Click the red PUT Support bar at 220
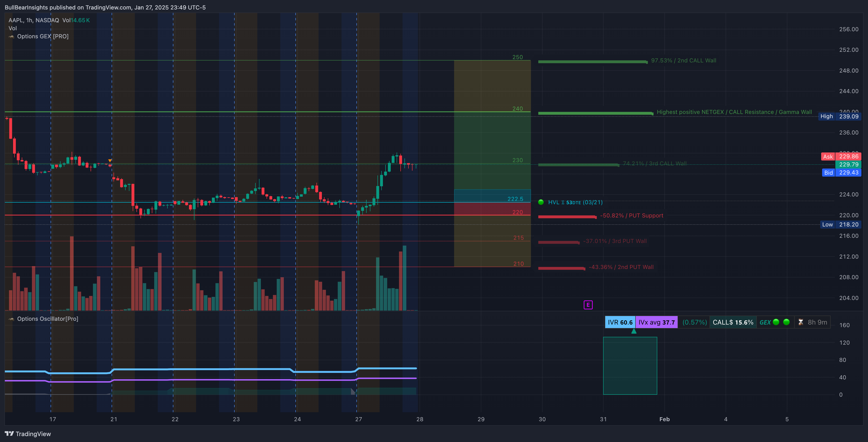This screenshot has width=868, height=442. click(x=567, y=217)
